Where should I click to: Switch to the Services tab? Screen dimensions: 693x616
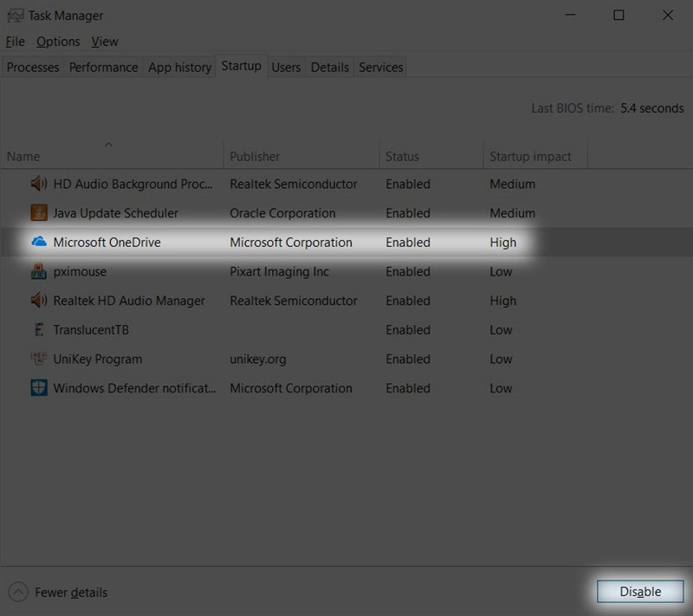point(381,68)
